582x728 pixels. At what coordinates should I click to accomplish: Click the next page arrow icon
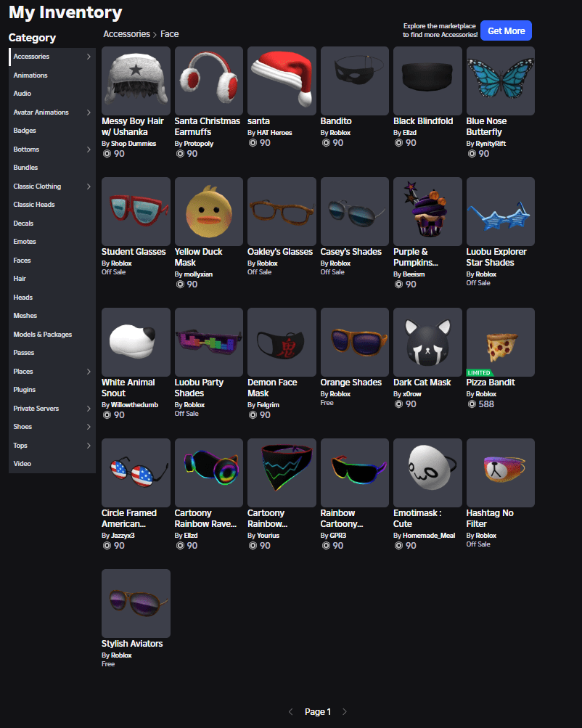coord(345,712)
